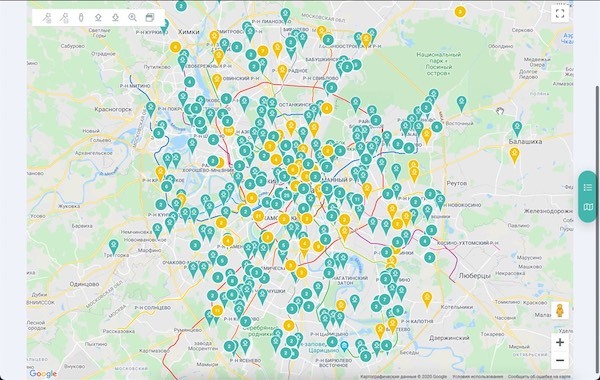Select the oval shape drawing tool
Screen dimensions: 600x380
(81, 18)
